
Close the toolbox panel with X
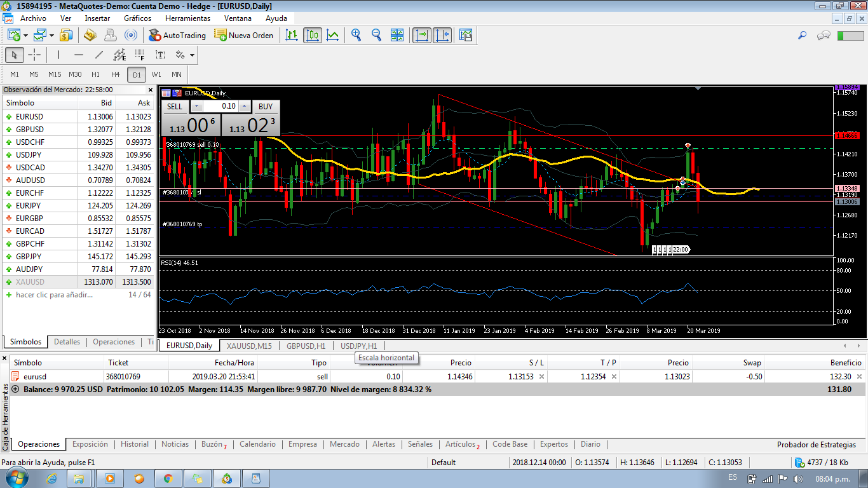click(5, 359)
